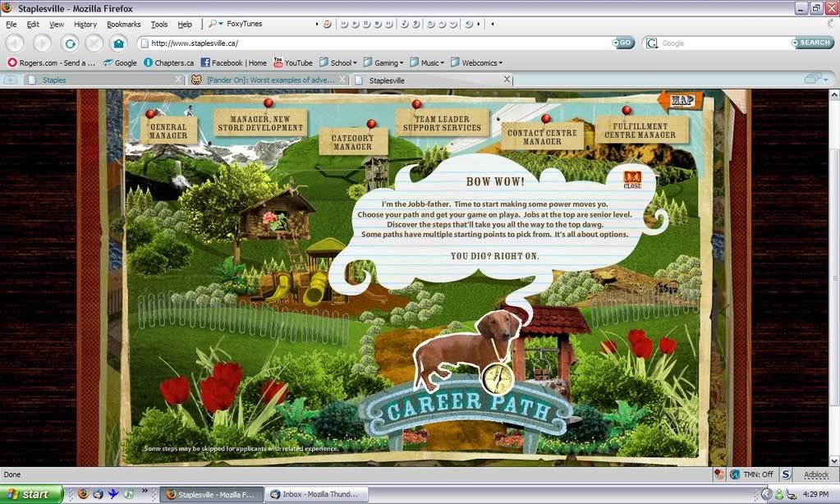Select the Category Manager job sign
The width and height of the screenshot is (840, 504).
(352, 142)
